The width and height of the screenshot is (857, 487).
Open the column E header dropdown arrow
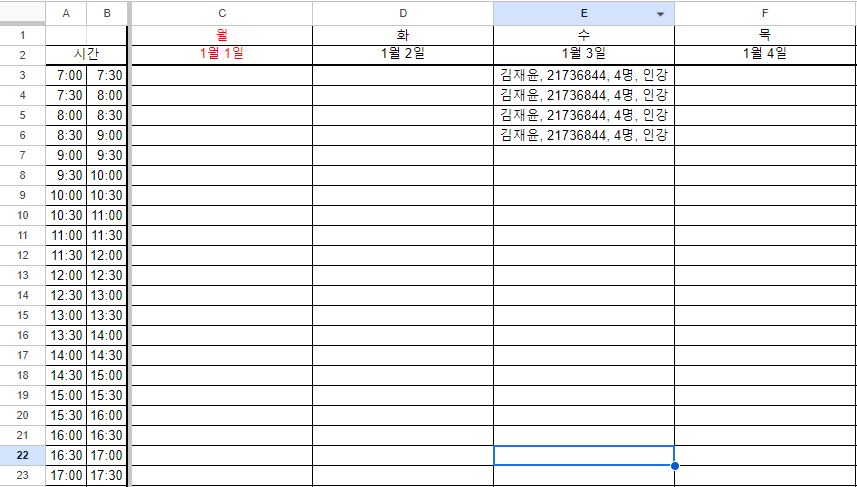coord(660,14)
